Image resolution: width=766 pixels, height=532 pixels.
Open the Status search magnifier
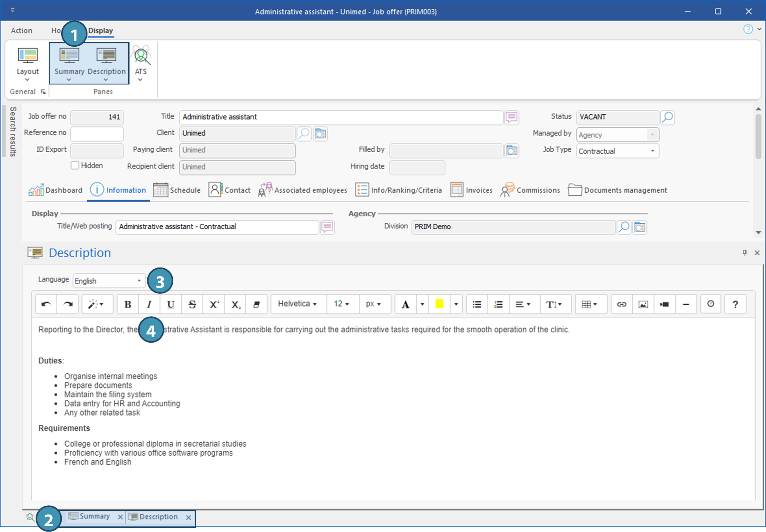tap(667, 117)
